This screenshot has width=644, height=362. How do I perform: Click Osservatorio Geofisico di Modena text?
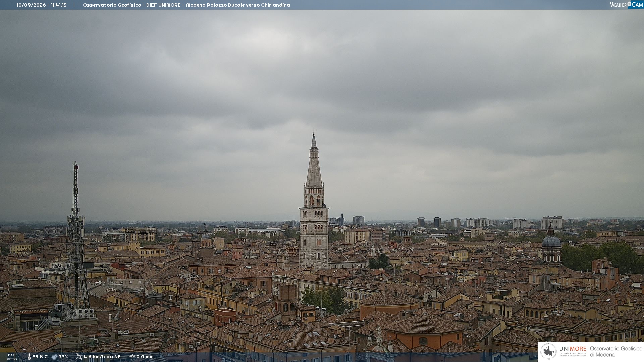click(616, 351)
